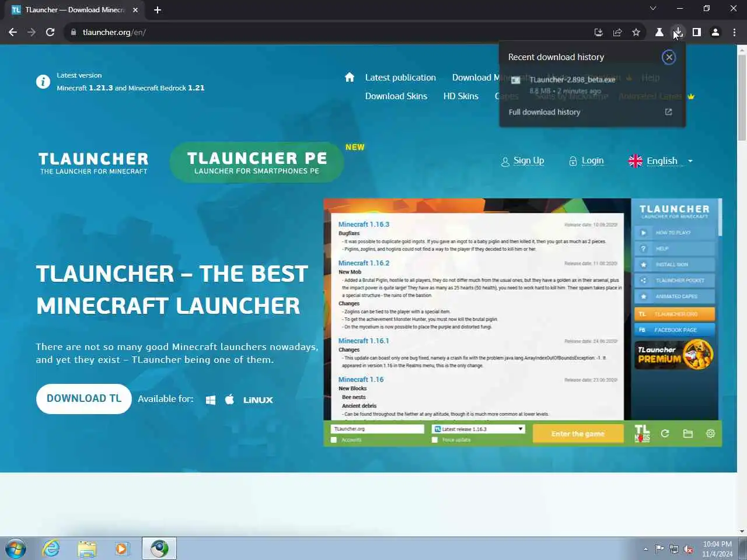The width and height of the screenshot is (747, 560).
Task: Click the TLauncher logo
Action: click(x=93, y=163)
